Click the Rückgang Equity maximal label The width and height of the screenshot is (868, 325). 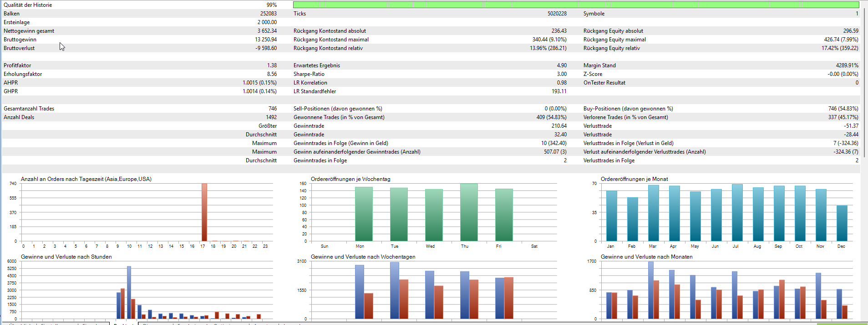click(x=614, y=40)
